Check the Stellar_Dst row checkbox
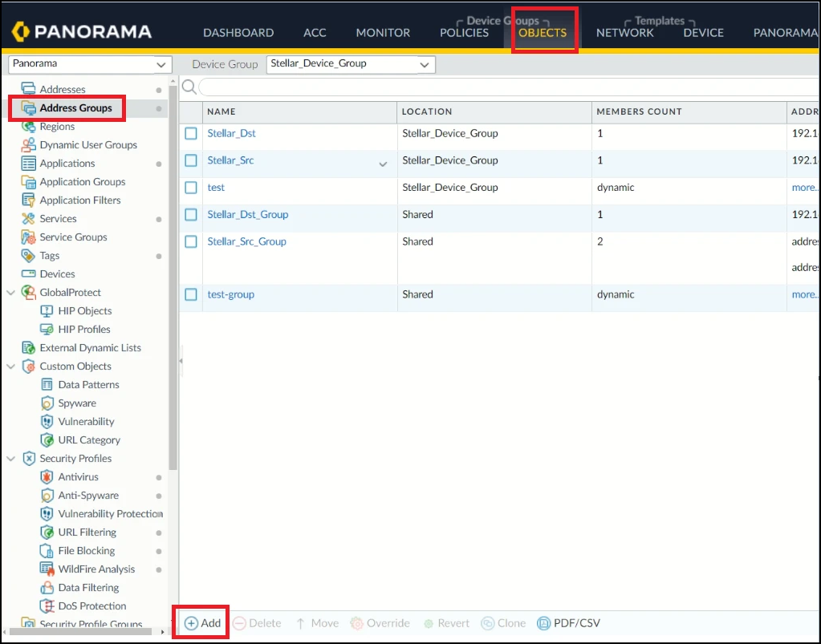Screen dimensions: 821x644 [x=191, y=134]
